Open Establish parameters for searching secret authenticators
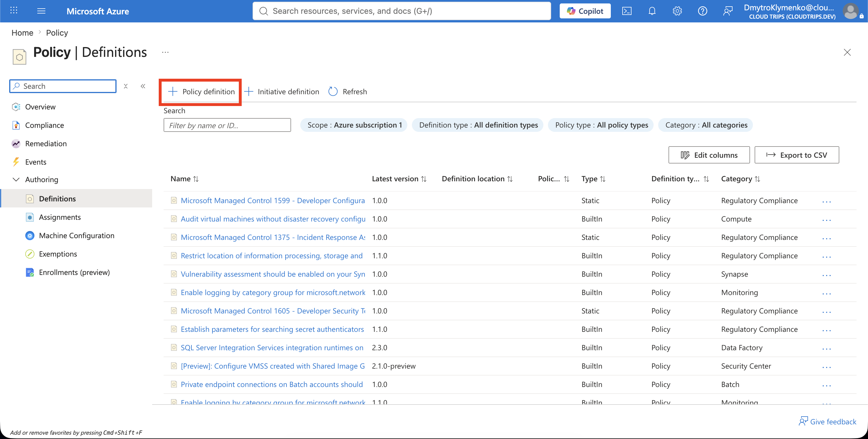 (272, 330)
